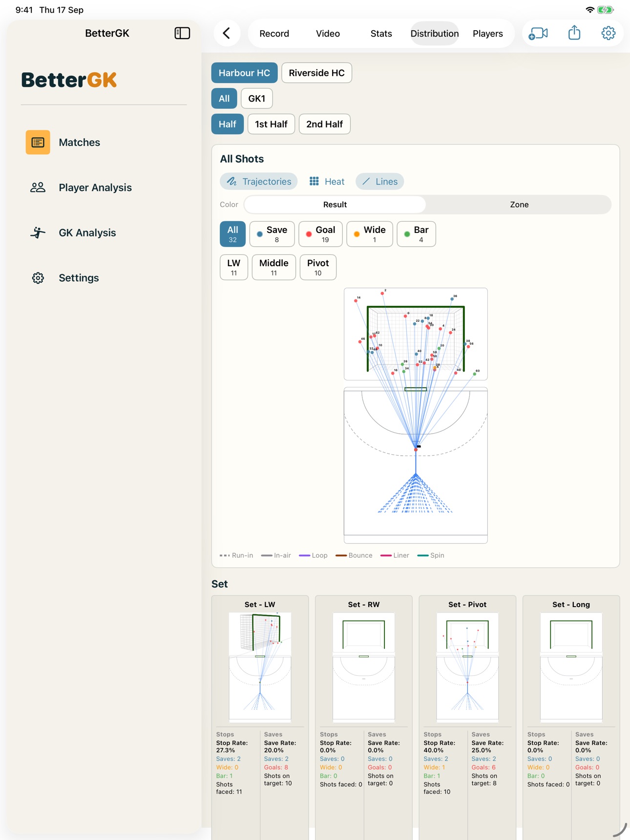The width and height of the screenshot is (630, 840).
Task: Click Stop Rate 27.3% in Set - LW
Action: point(232,746)
